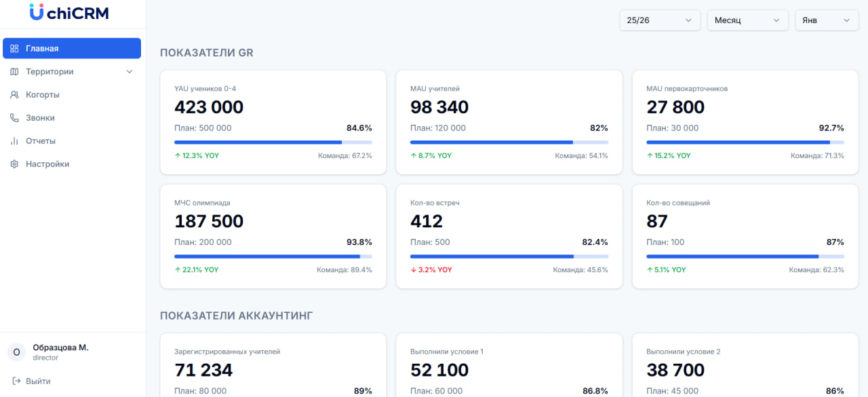Open the Территории section
Image resolution: width=868 pixels, height=397 pixels.
[x=72, y=71]
